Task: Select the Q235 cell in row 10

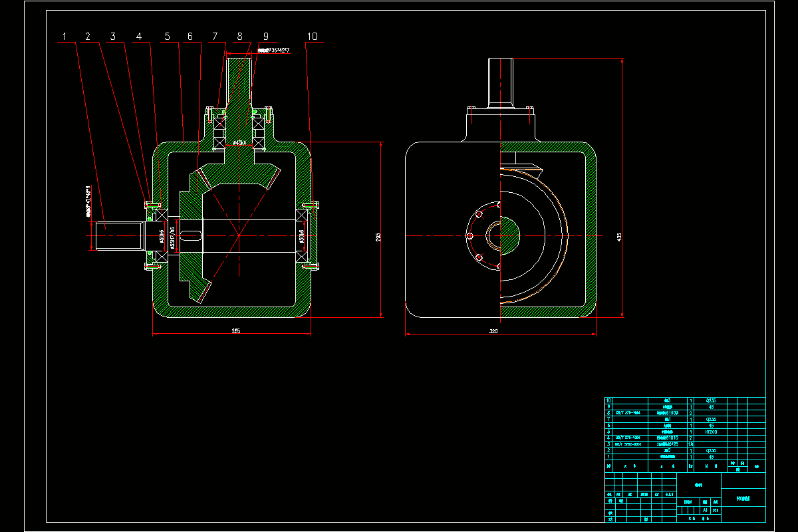Action: [x=711, y=400]
